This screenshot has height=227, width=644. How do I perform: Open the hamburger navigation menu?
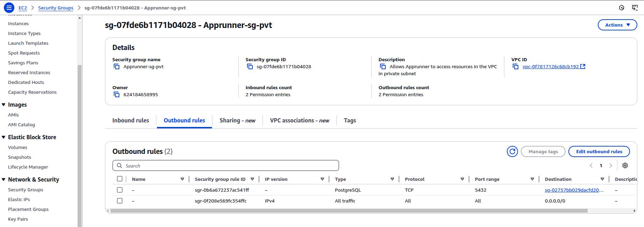pyautogui.click(x=9, y=7)
